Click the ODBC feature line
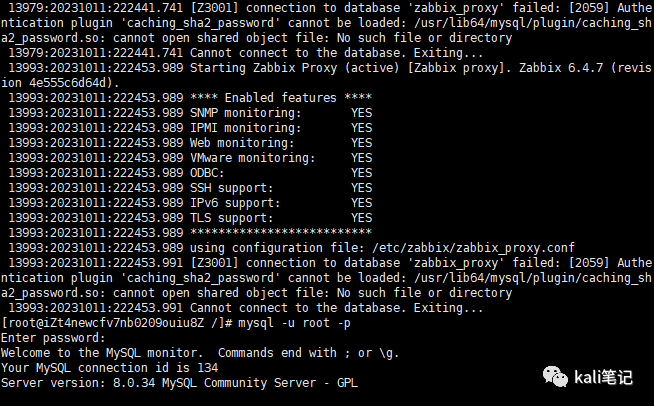Image resolution: width=654 pixels, height=406 pixels. point(190,173)
